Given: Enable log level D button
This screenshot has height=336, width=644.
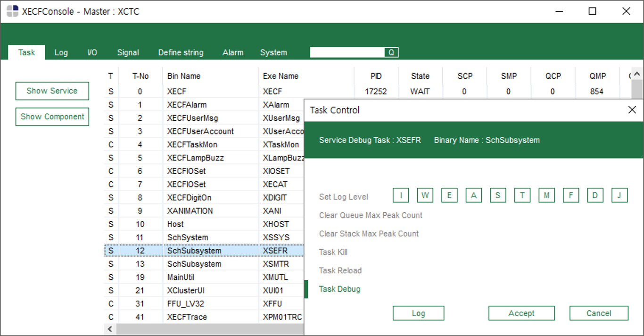Looking at the screenshot, I should point(595,195).
